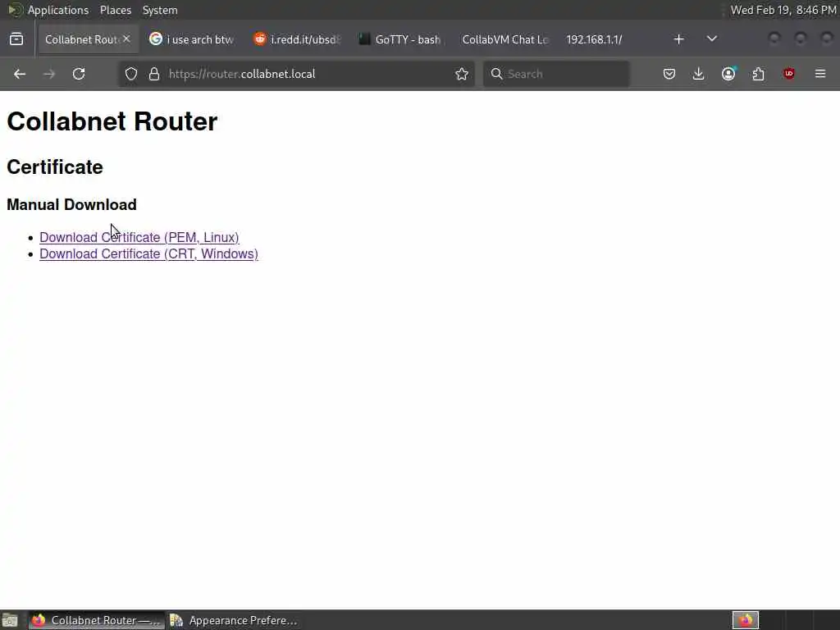
Task: Switch to the CollabVM Chat Log tab
Action: (x=504, y=39)
